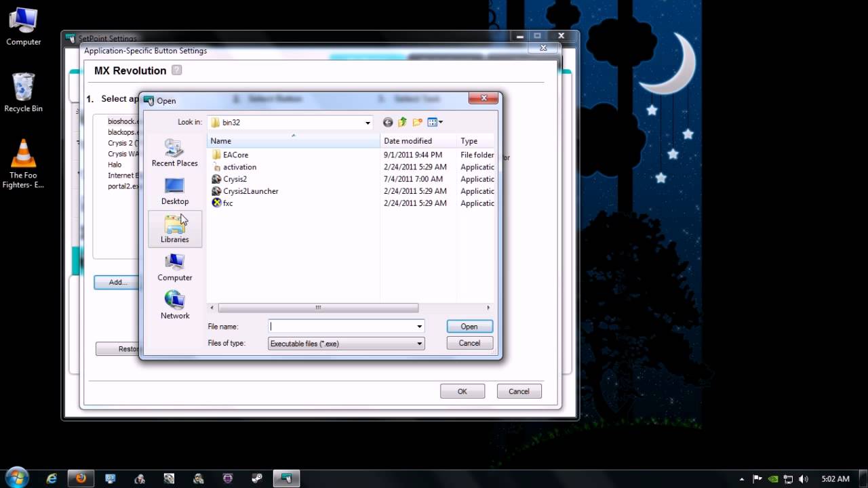Select bioshock in the application list
Screen dimensions: 868x488
point(123,121)
